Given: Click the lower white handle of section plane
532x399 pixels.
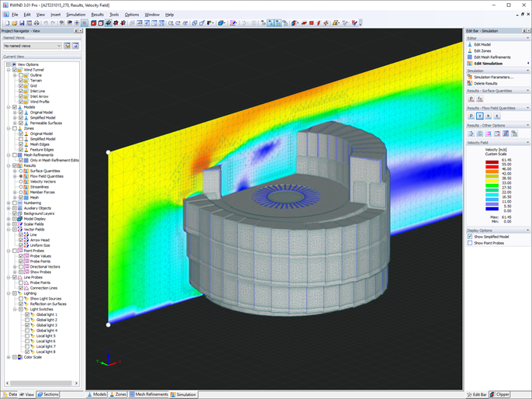Looking at the screenshot, I should [109, 325].
